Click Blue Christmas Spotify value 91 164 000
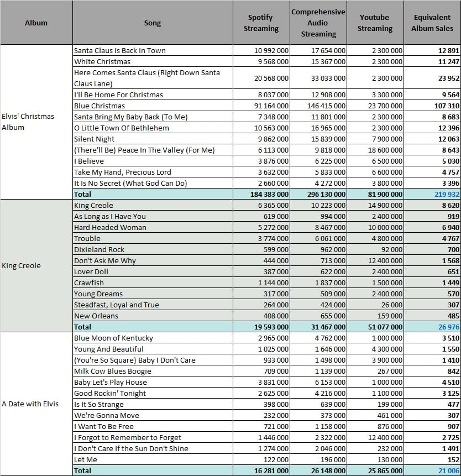Screen dimensions: 461x476 coord(261,106)
